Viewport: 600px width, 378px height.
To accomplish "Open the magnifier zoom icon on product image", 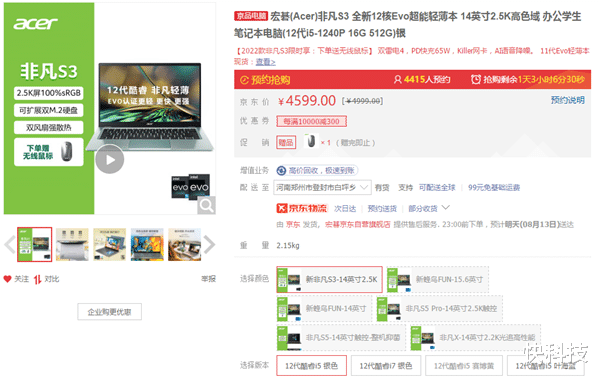I will coord(207,205).
